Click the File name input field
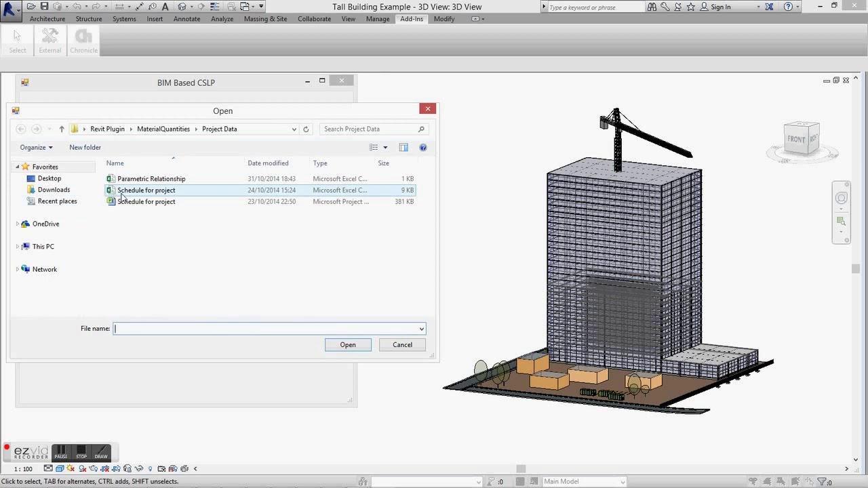 (265, 329)
